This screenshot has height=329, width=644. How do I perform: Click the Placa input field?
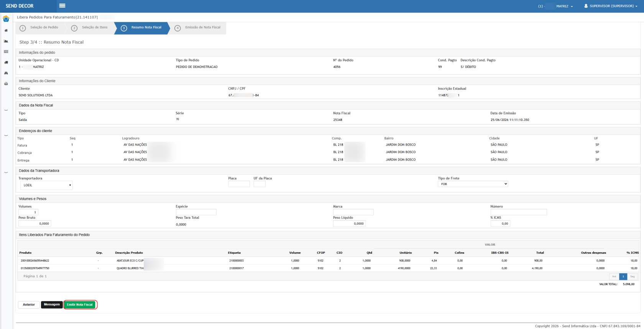click(x=239, y=184)
